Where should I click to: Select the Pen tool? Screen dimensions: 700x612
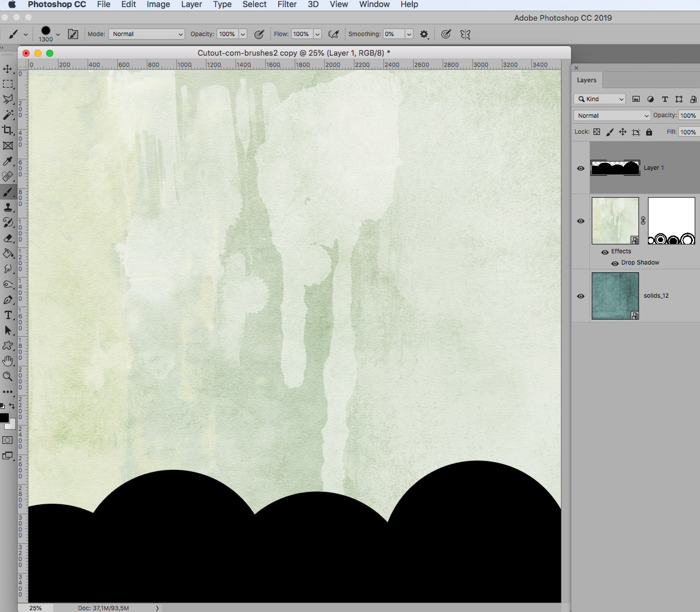(8, 299)
